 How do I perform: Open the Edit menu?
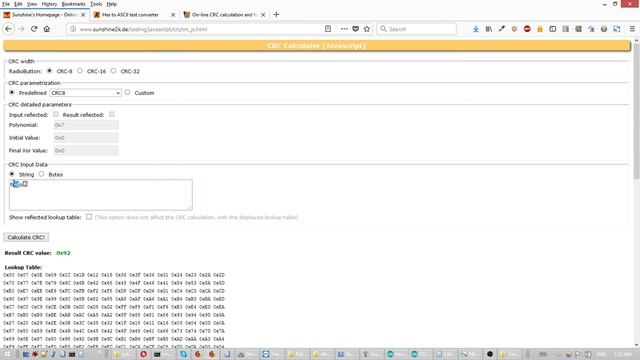coord(18,4)
